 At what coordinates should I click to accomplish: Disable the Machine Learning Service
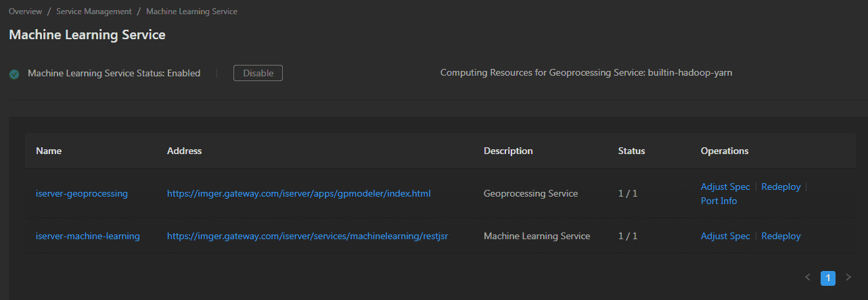point(258,73)
